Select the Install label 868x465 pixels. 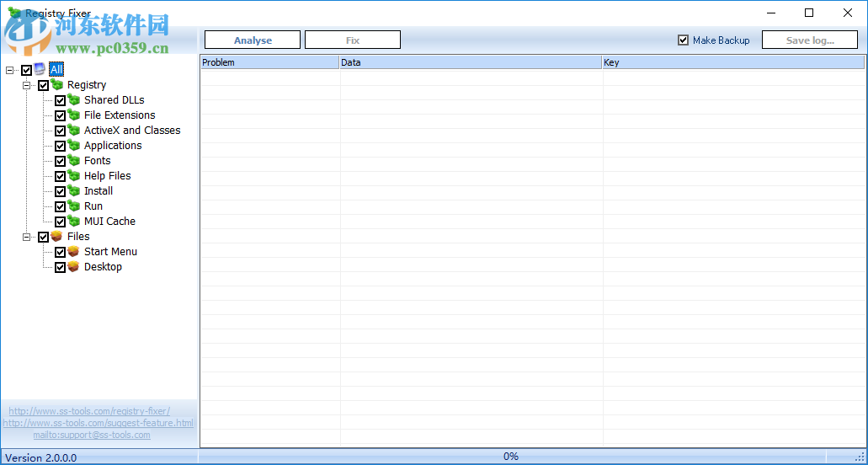[99, 190]
